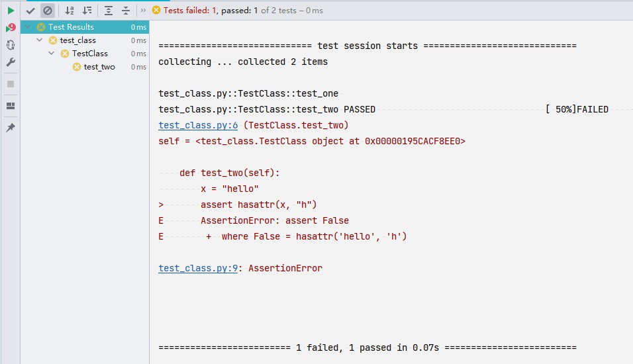Expand all test tree nodes

[109, 11]
